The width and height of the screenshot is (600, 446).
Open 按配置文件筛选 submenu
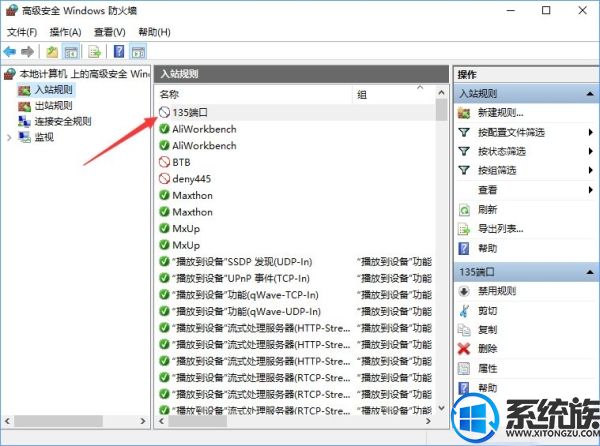[x=526, y=132]
